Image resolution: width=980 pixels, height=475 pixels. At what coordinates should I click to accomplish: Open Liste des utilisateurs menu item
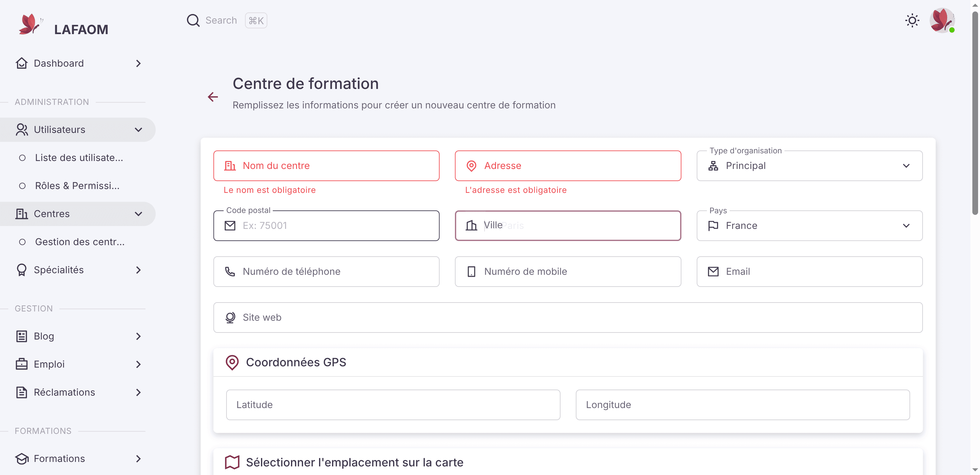pyautogui.click(x=78, y=158)
